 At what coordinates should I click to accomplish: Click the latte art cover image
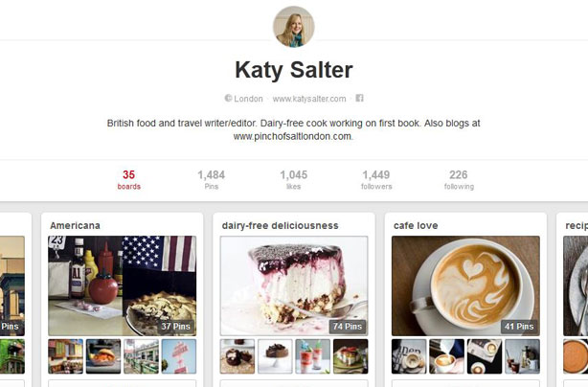click(x=465, y=285)
